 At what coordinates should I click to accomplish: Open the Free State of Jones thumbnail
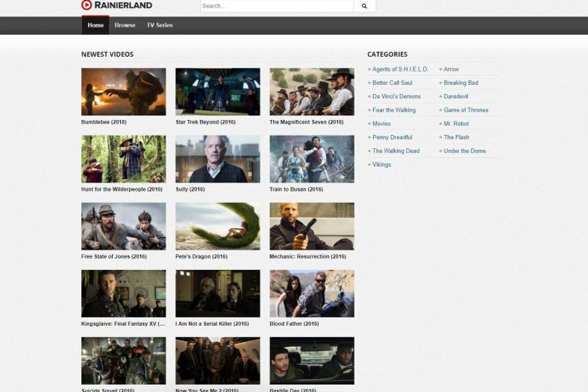(x=123, y=226)
